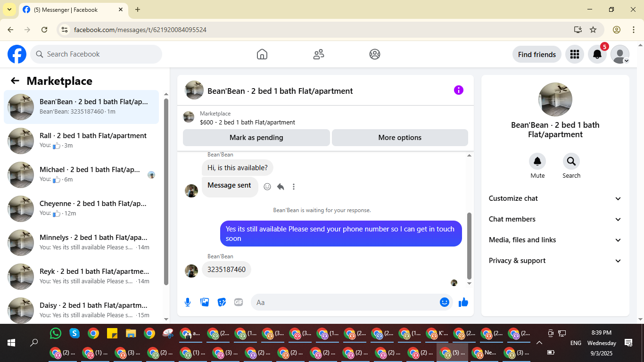This screenshot has height=362, width=644.
Task: Open the emoji picker in message box
Action: (x=445, y=302)
